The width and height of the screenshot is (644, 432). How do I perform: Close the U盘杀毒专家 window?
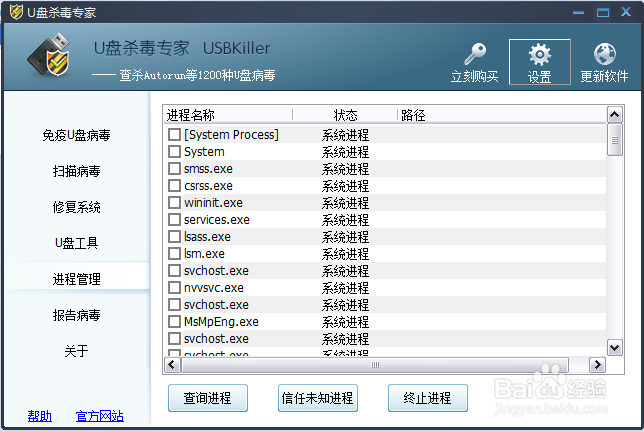tap(626, 11)
